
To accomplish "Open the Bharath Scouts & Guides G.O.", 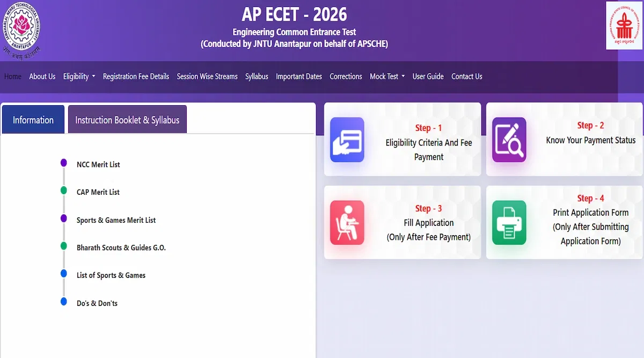I will (121, 247).
